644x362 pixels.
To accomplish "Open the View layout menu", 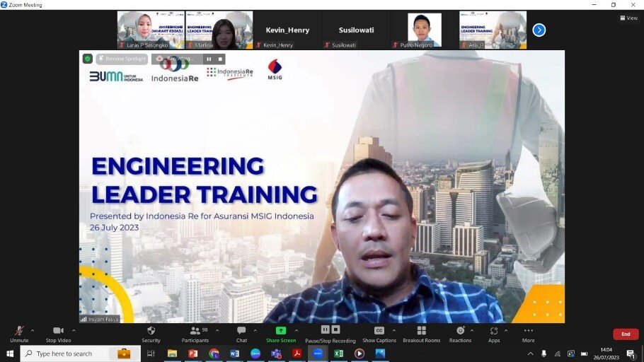I will pyautogui.click(x=629, y=18).
